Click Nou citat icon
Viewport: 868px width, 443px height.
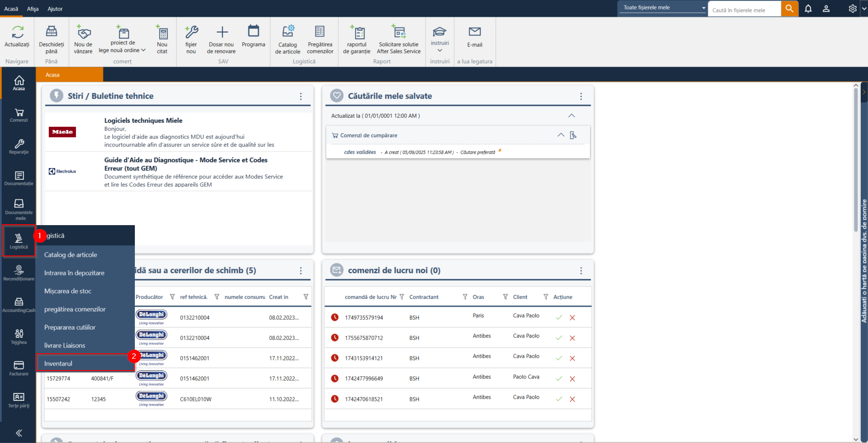pyautogui.click(x=162, y=33)
